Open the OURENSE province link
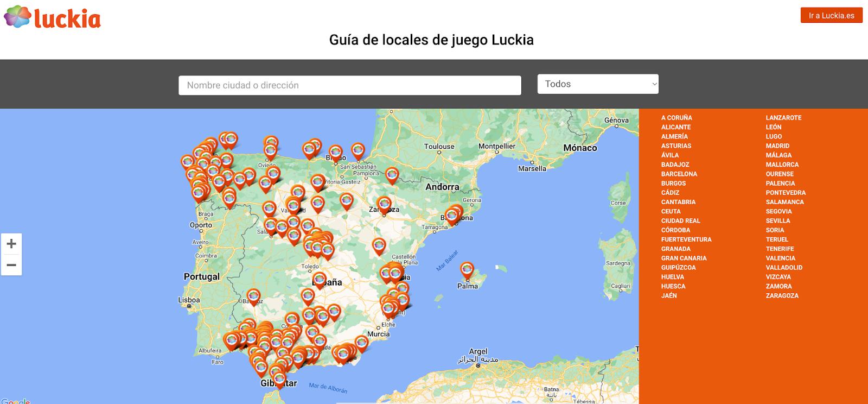This screenshot has height=404, width=868. coord(780,174)
